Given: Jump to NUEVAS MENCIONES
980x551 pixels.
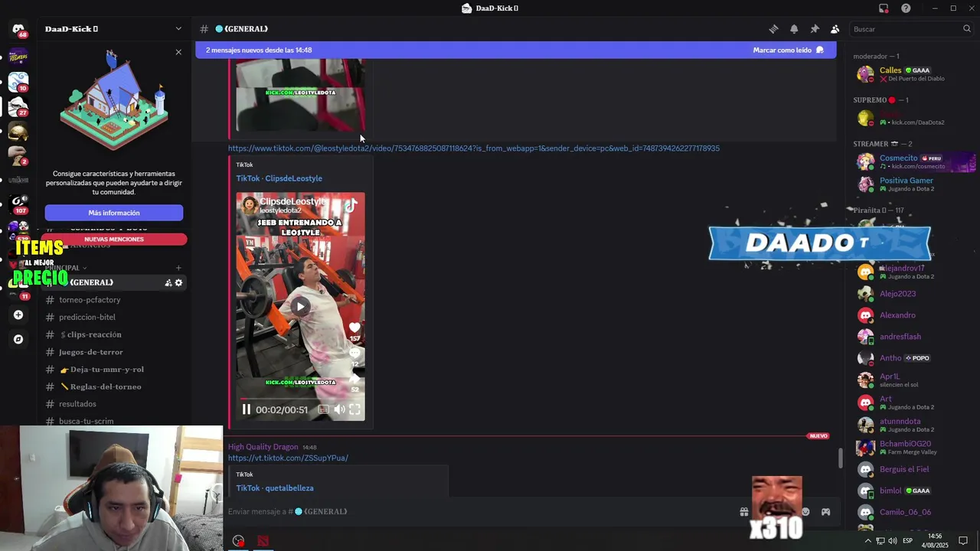Looking at the screenshot, I should (x=114, y=240).
